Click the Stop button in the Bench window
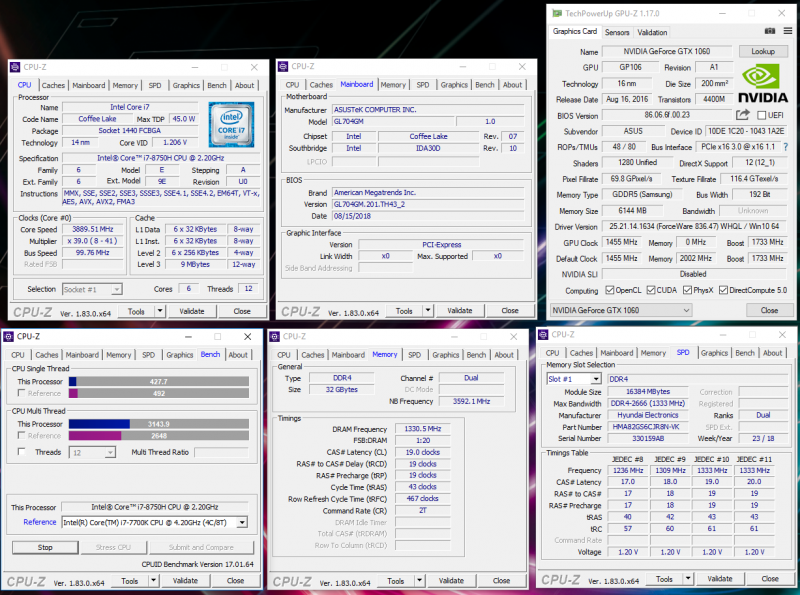The height and width of the screenshot is (595, 800). point(45,547)
